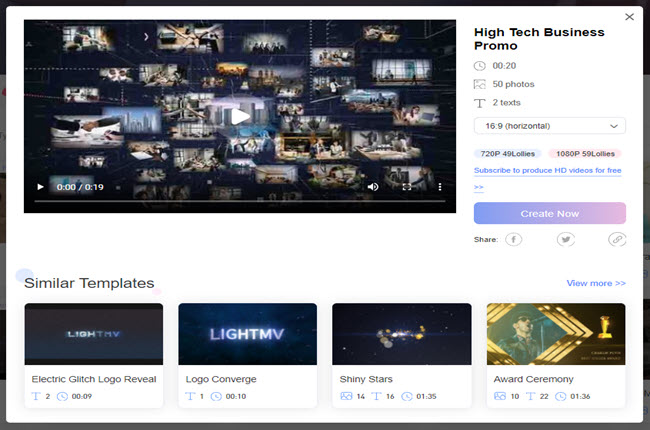Mute video with the speaker icon
This screenshot has width=650, height=430.
point(373,187)
